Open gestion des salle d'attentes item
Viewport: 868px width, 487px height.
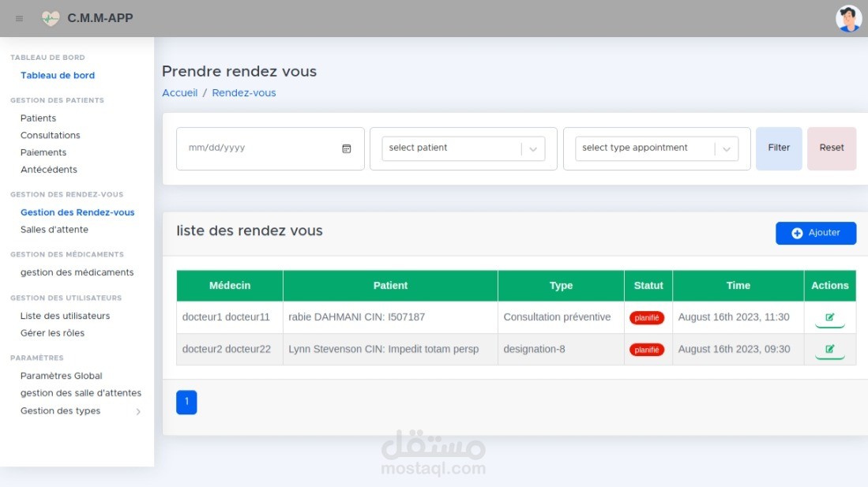(81, 393)
